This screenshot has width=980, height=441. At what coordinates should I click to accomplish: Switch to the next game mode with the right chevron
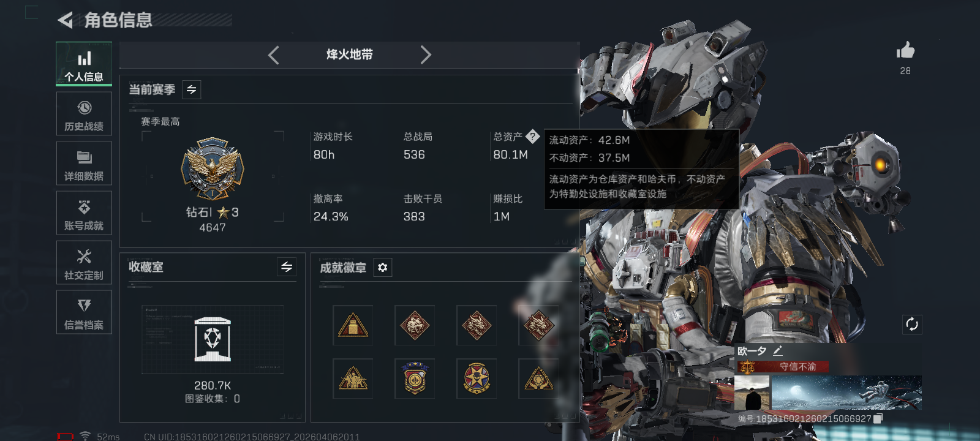426,55
